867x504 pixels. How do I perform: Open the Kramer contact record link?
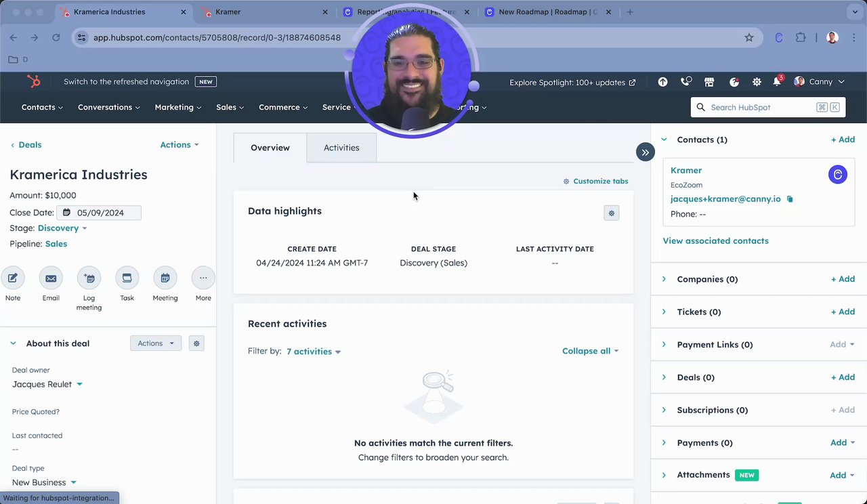686,171
